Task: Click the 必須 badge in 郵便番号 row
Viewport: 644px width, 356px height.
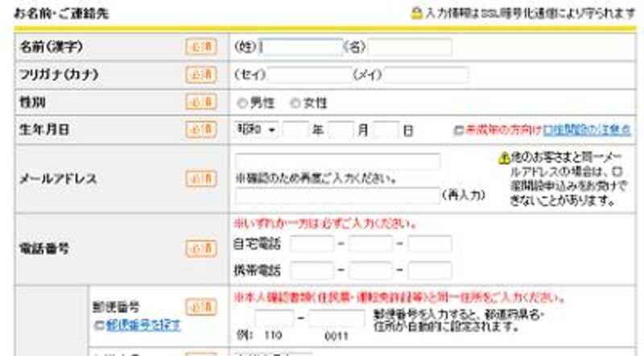Action: 200,307
